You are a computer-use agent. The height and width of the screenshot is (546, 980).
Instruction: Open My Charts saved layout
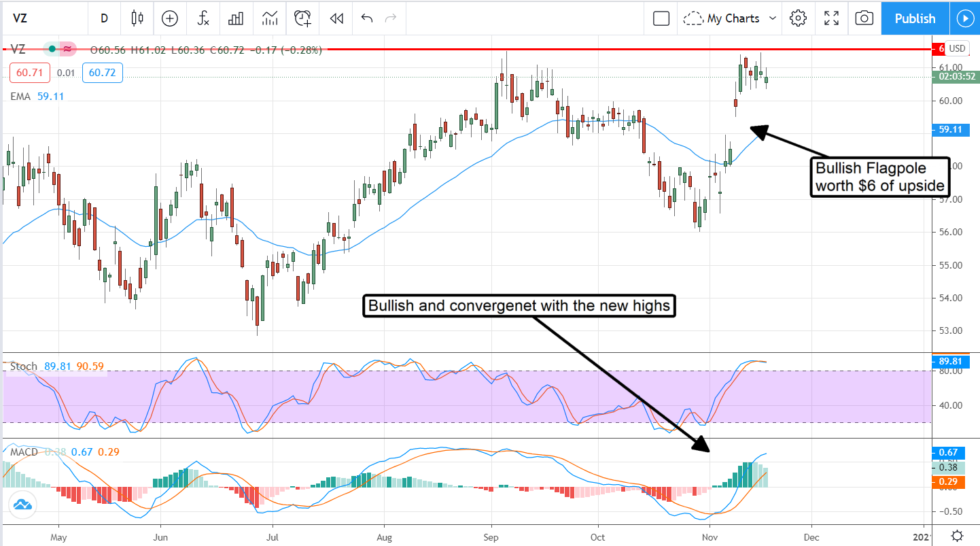[722, 18]
